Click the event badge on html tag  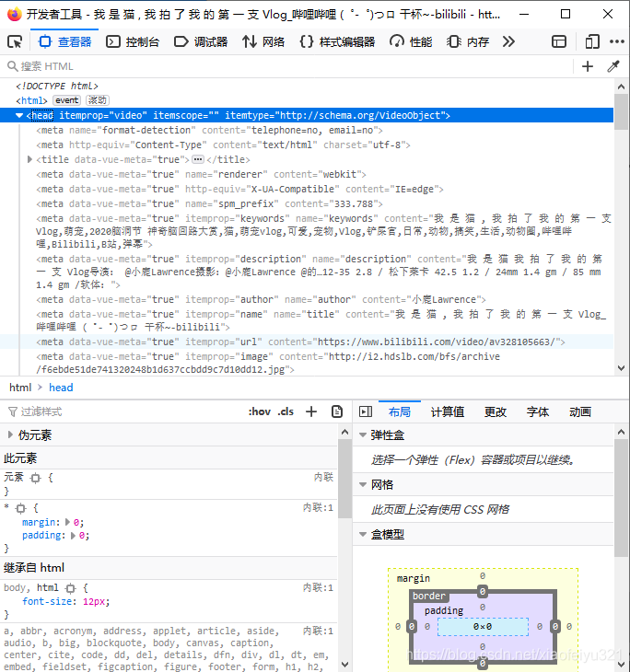[x=67, y=100]
